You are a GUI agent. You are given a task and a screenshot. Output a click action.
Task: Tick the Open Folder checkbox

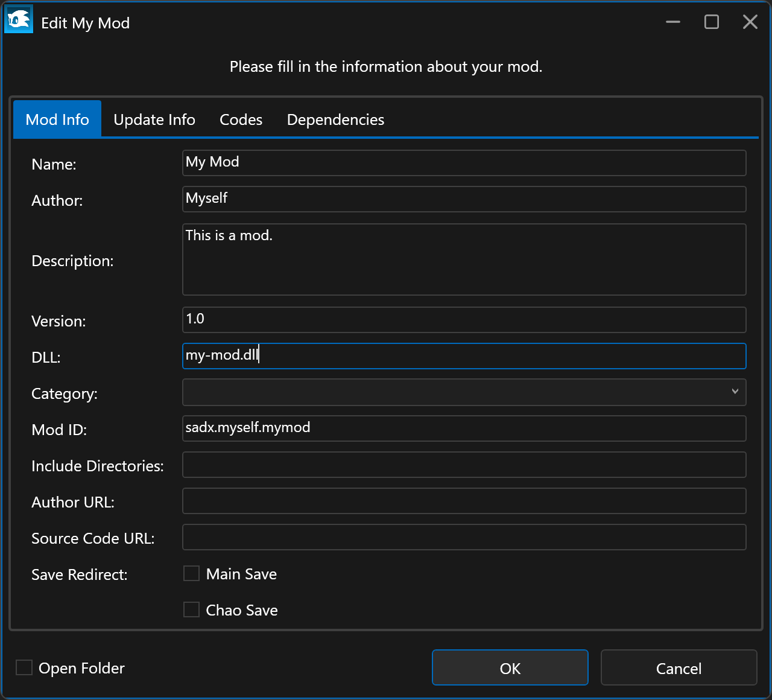(24, 668)
